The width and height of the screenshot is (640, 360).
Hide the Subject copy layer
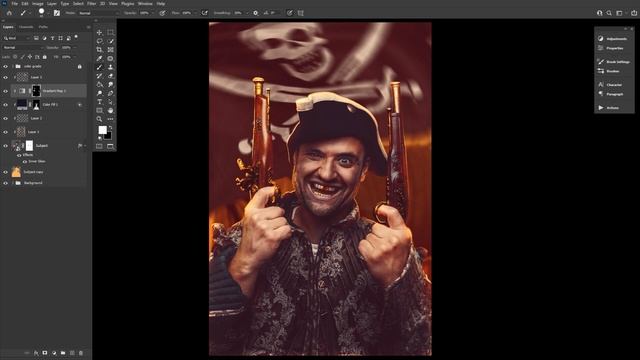click(x=5, y=172)
